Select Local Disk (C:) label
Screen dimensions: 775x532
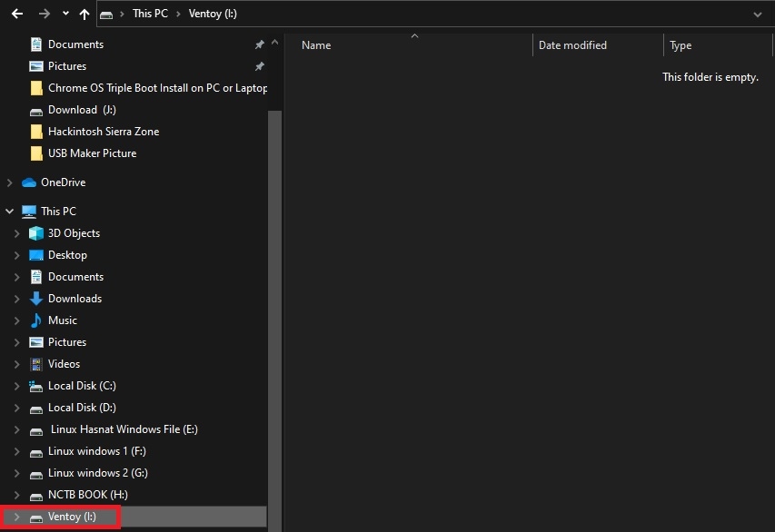82,386
